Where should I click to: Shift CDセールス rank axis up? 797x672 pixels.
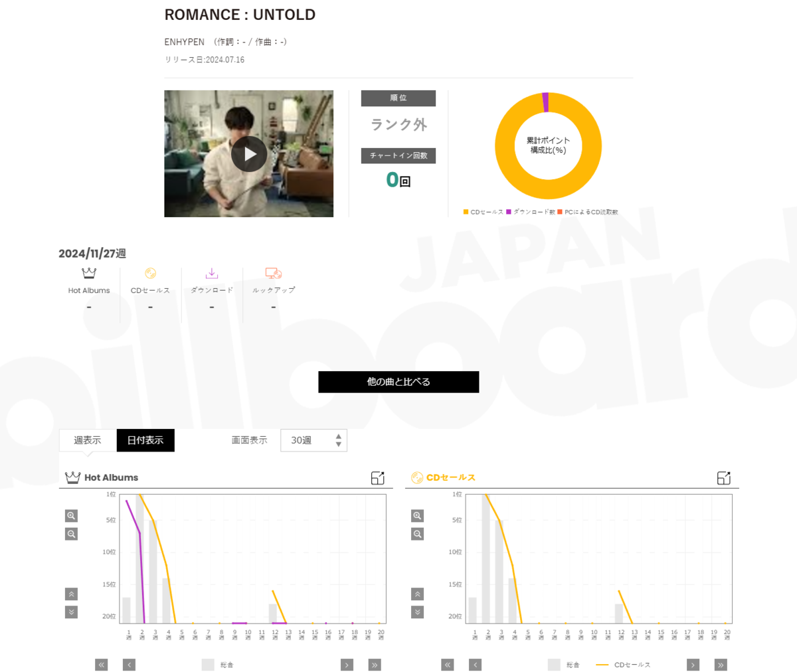click(417, 594)
